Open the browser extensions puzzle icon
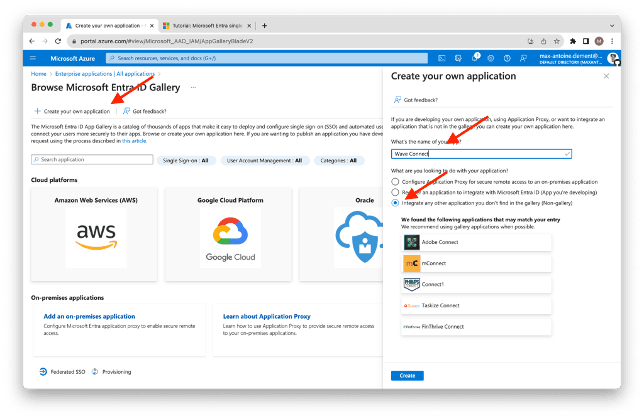644x420 pixels. pos(573,41)
